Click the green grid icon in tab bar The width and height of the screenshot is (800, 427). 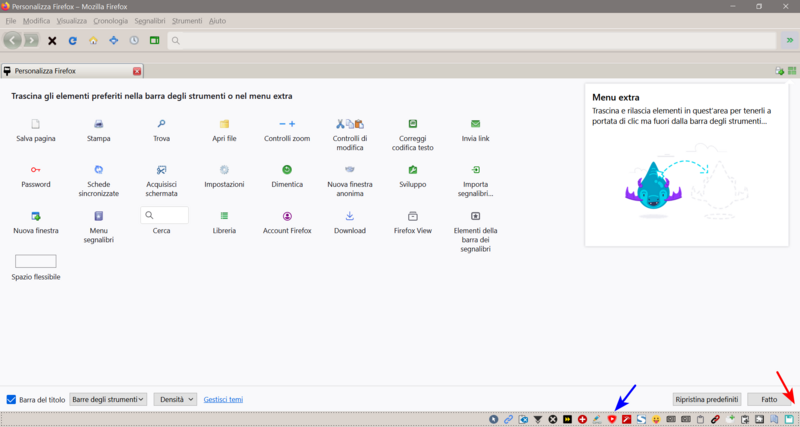[792, 71]
